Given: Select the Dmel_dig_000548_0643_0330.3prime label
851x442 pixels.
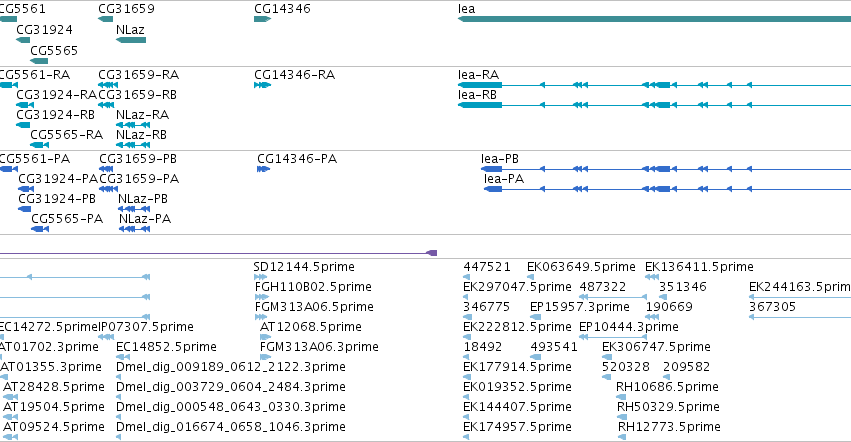Looking at the screenshot, I should (x=231, y=407).
